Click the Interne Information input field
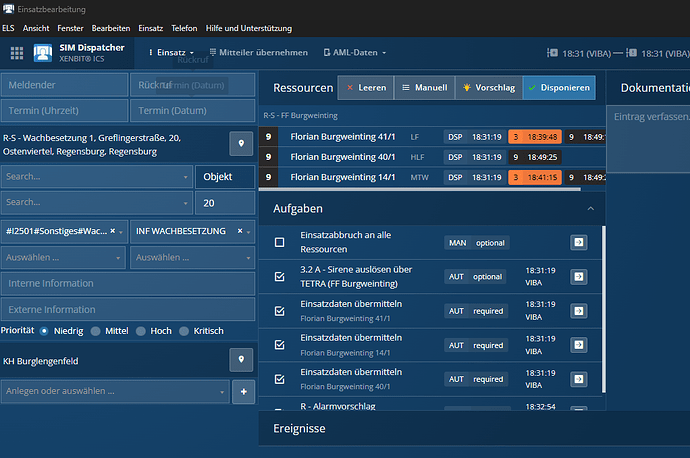Screen dimensions: 690x458 pos(128,283)
